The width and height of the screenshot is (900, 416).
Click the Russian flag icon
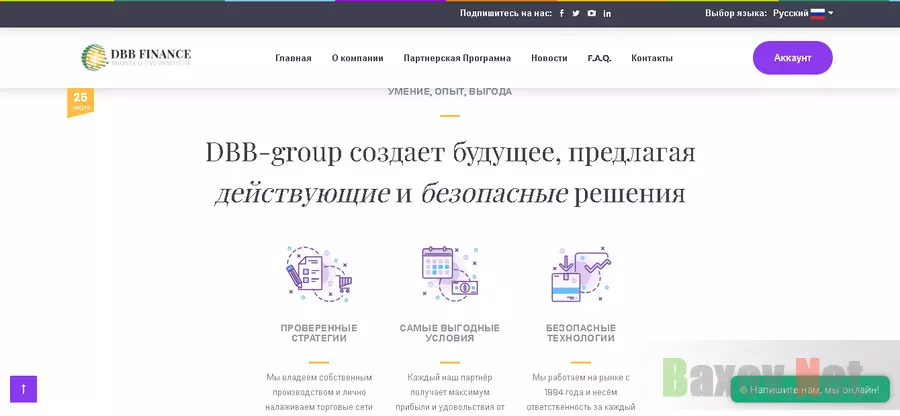pos(817,13)
